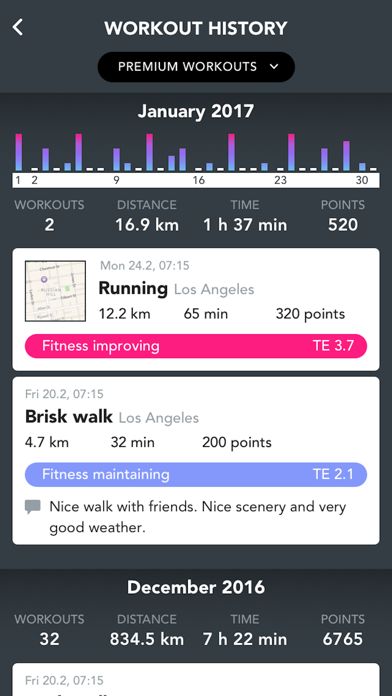Screen dimensions: 392x696
Task: Open the Running workout map thumbnail
Action: [55, 291]
